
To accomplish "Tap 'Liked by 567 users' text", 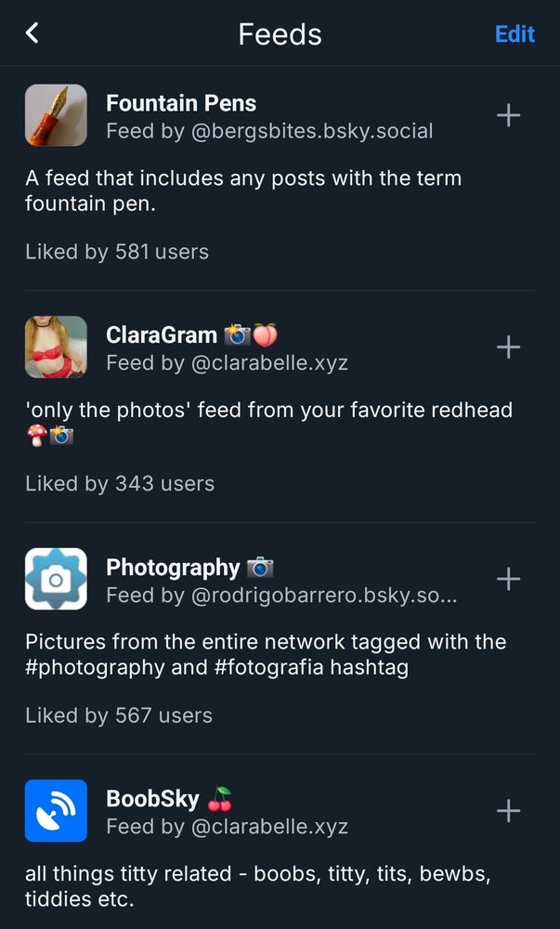I will (x=119, y=715).
